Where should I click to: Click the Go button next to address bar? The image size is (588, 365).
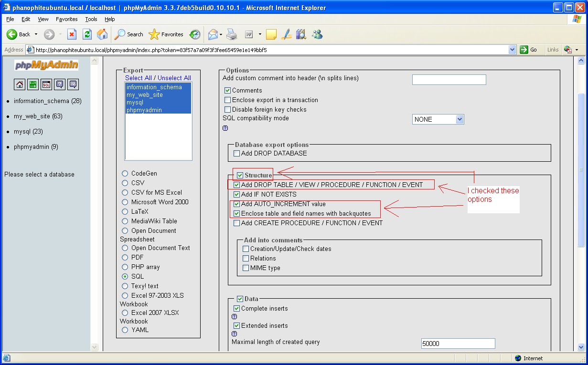(x=529, y=50)
